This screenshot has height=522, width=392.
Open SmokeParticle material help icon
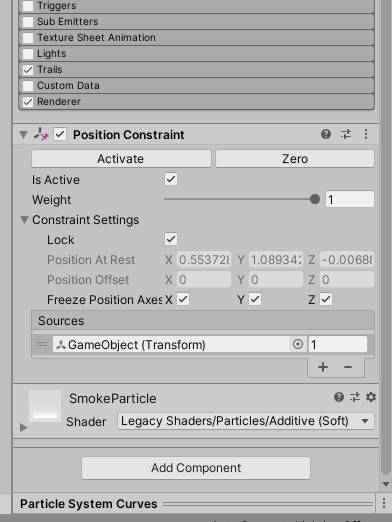point(339,397)
